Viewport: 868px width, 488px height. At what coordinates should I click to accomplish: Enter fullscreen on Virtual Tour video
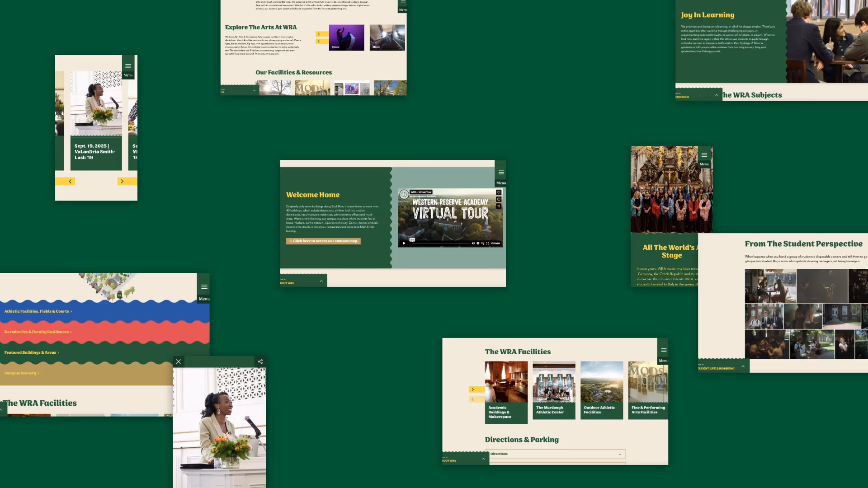(487, 243)
